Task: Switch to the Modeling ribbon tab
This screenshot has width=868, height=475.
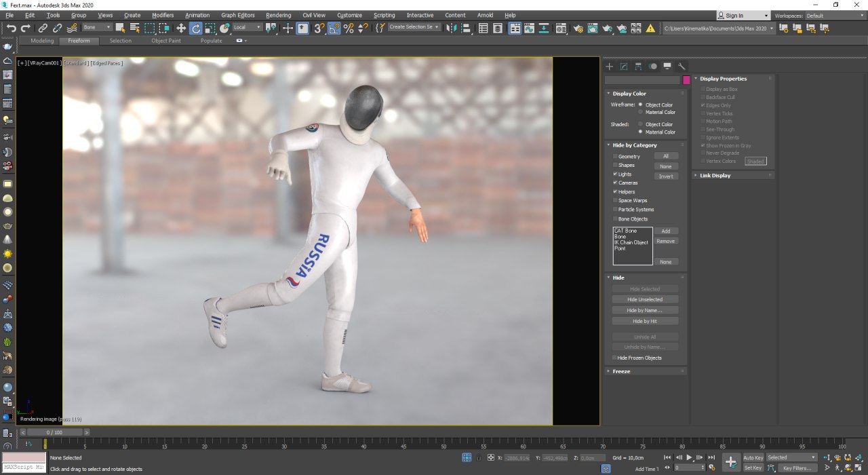Action: [42, 41]
